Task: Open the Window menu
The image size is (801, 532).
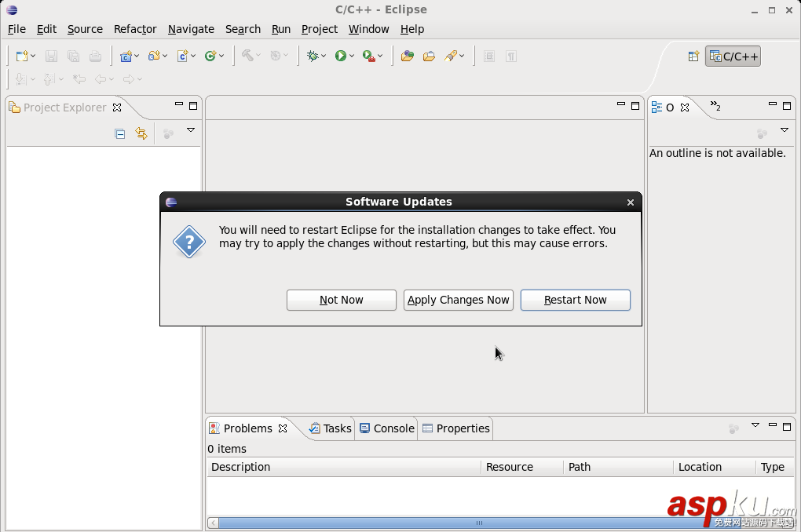Action: pyautogui.click(x=368, y=29)
